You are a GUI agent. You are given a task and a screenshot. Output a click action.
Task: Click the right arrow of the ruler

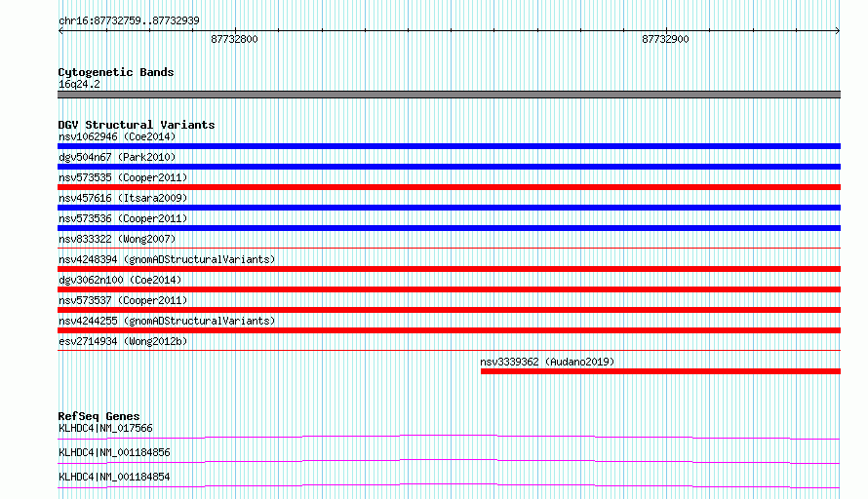[x=837, y=31]
